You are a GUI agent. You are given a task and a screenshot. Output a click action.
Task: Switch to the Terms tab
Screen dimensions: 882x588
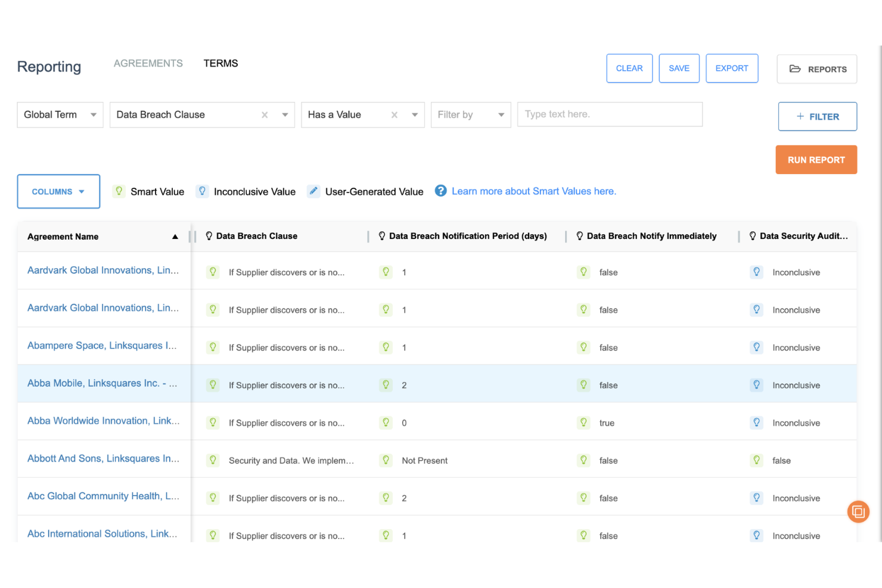point(220,63)
